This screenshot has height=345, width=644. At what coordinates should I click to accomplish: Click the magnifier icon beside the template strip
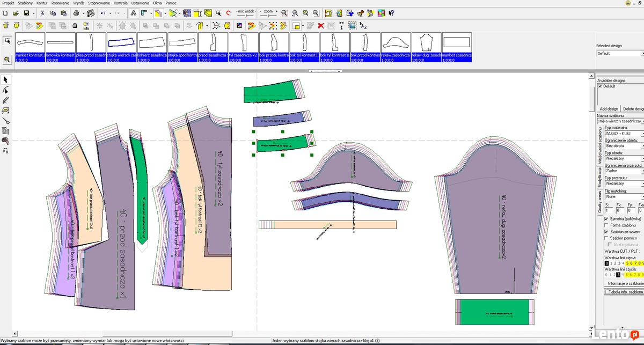[7, 60]
